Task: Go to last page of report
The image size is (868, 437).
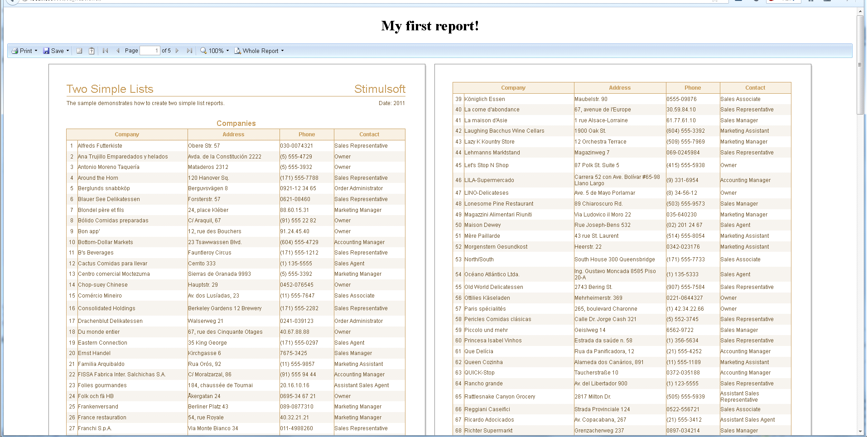Action: (x=189, y=51)
